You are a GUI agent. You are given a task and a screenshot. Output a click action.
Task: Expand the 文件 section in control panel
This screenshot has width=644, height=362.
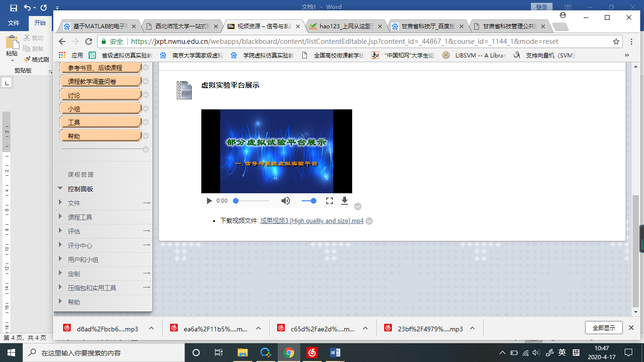click(x=60, y=203)
